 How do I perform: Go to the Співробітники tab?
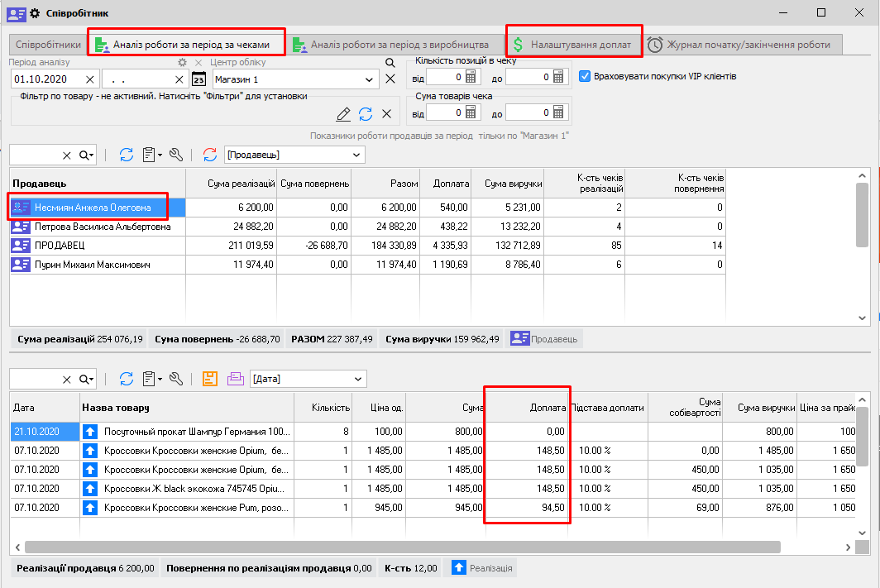pyautogui.click(x=48, y=45)
